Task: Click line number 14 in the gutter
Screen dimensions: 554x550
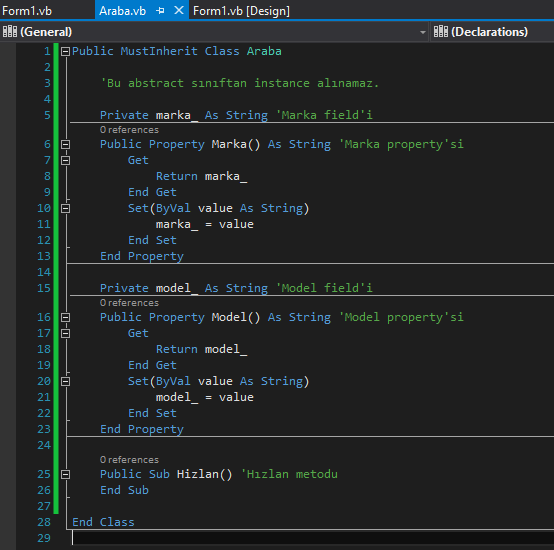Action: (x=44, y=272)
